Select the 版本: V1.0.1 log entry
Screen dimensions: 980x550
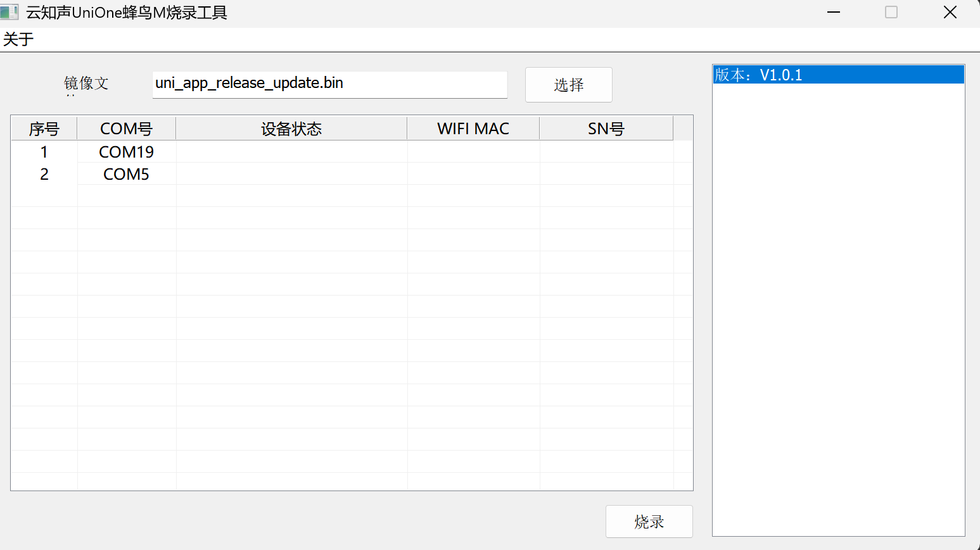tap(837, 75)
